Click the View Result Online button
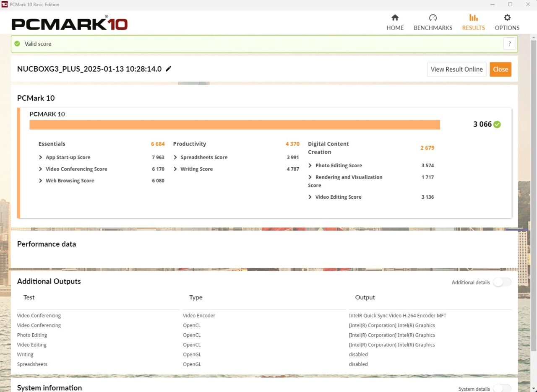Screen dimensions: 537x392 456,69
